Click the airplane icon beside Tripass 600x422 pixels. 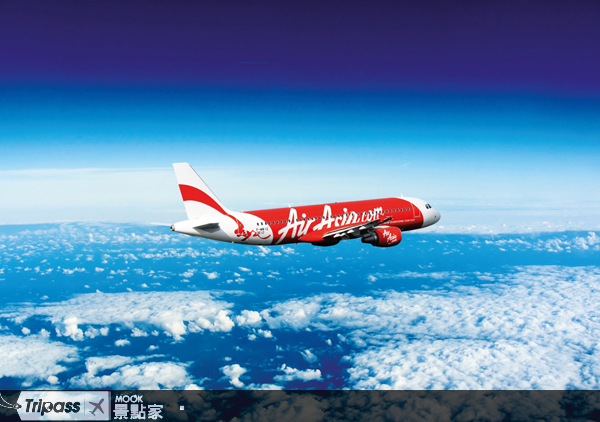click(97, 406)
